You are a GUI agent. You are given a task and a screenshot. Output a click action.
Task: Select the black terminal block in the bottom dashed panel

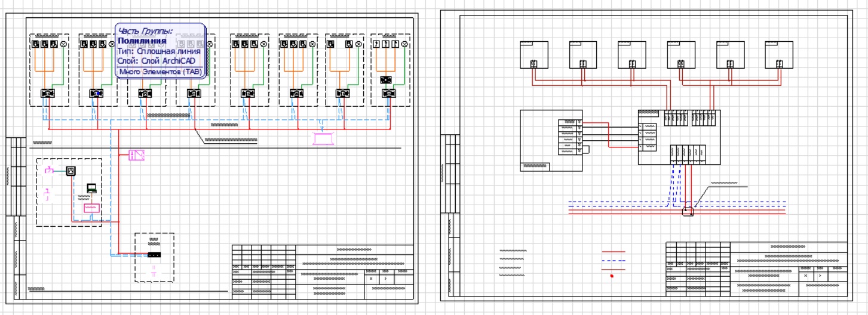point(154,255)
